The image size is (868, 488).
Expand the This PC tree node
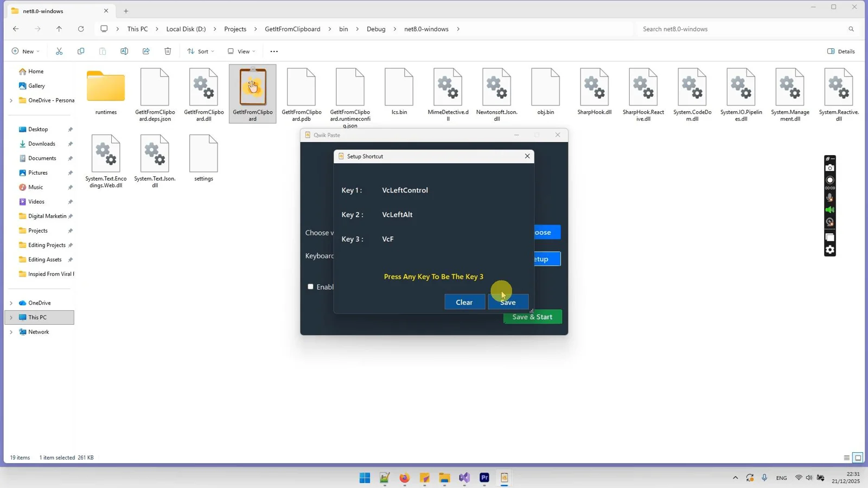(x=11, y=317)
